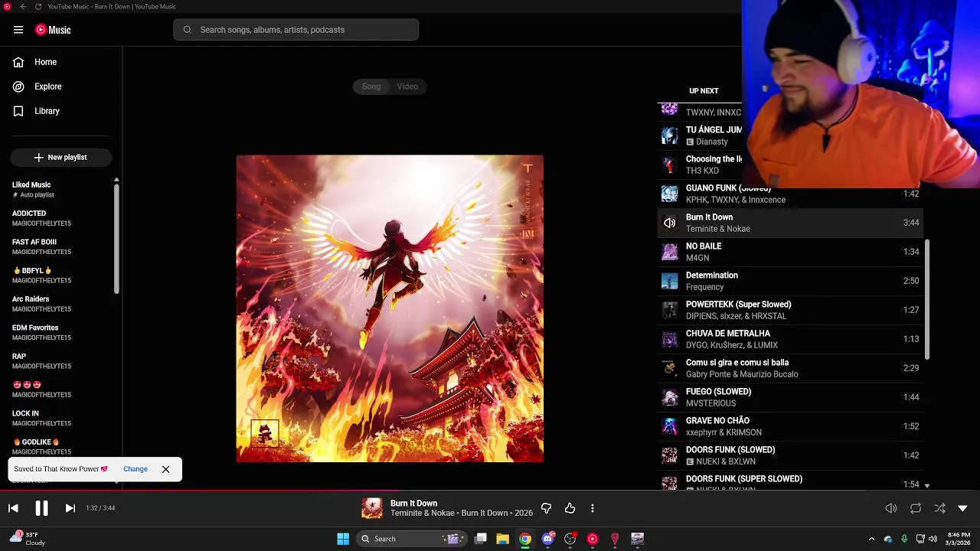Play CHUVA DE METRALHA from queue
Viewport: 980px width, 551px height.
pyautogui.click(x=790, y=339)
